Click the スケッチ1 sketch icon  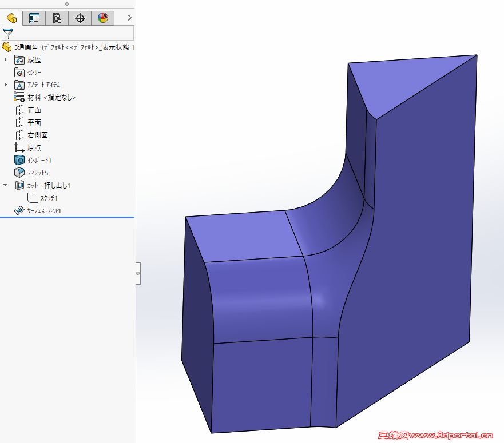click(32, 198)
